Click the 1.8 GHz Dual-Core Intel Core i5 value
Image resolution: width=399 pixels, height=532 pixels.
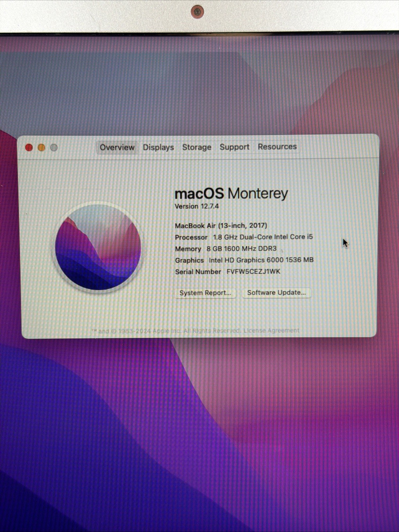(x=263, y=237)
